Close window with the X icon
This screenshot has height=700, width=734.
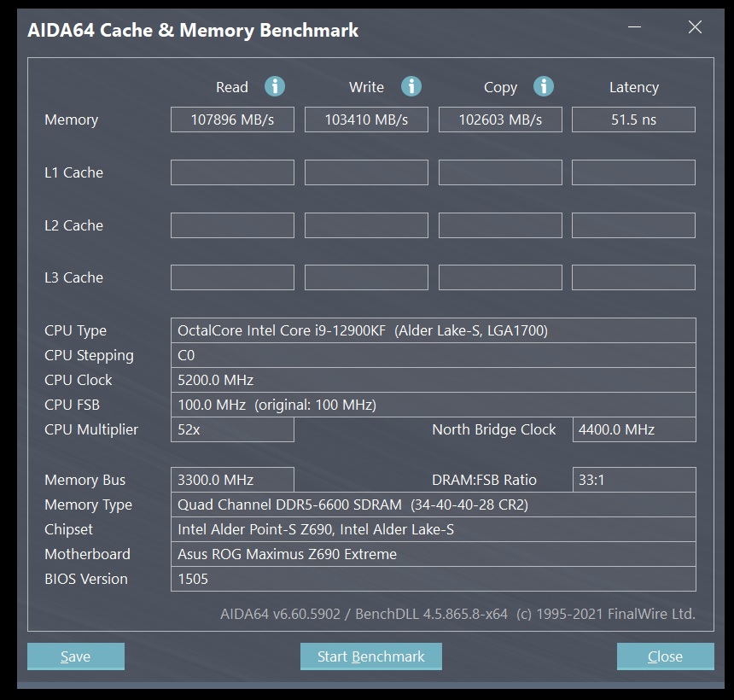click(695, 27)
